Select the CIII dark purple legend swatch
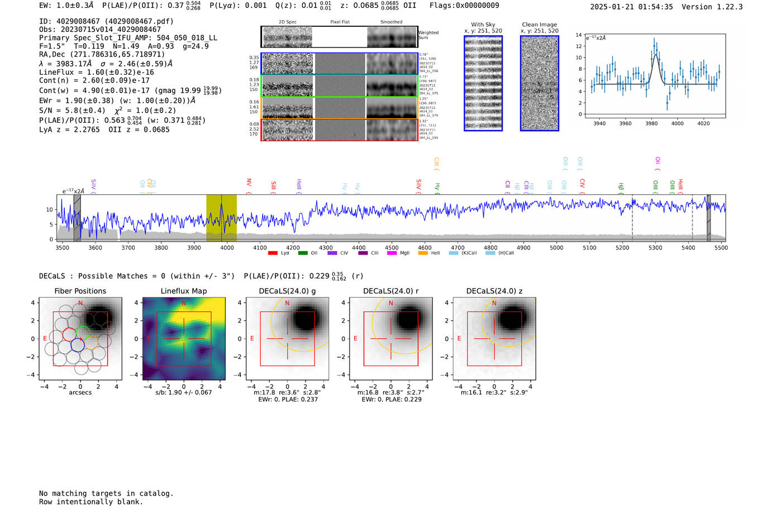The height and width of the screenshot is (532, 782). (363, 253)
